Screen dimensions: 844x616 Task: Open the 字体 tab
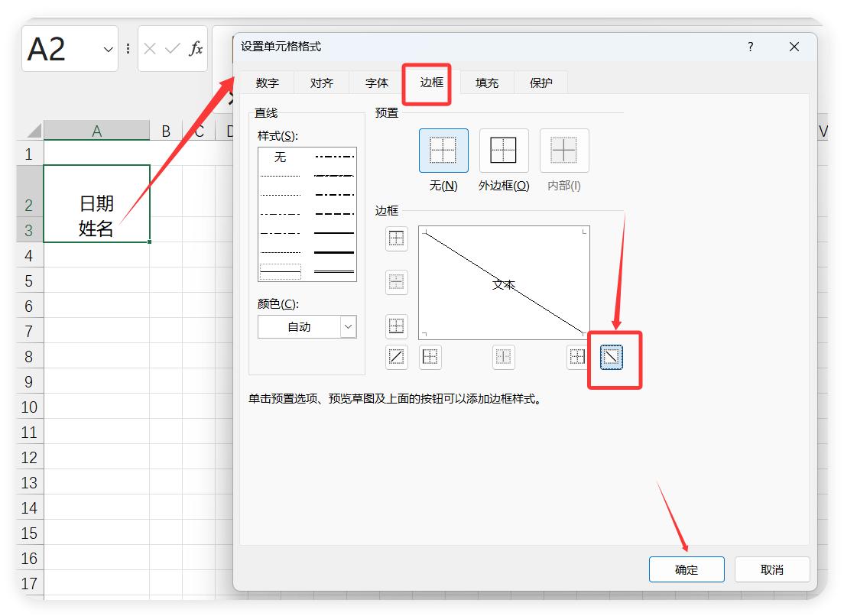click(x=377, y=83)
